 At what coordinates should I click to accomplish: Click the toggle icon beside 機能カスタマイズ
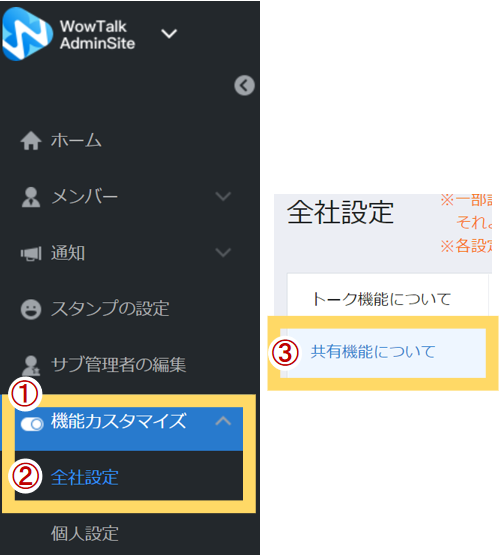point(32,424)
